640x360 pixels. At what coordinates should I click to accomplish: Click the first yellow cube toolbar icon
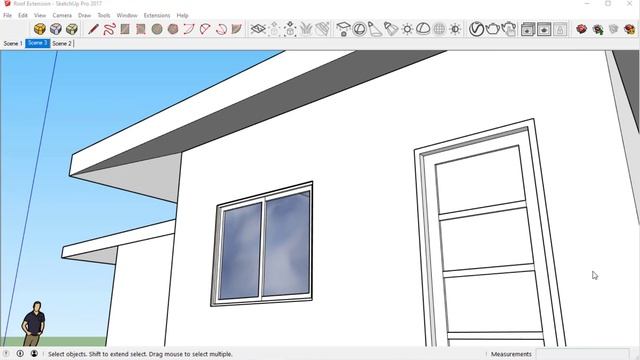pyautogui.click(x=40, y=29)
